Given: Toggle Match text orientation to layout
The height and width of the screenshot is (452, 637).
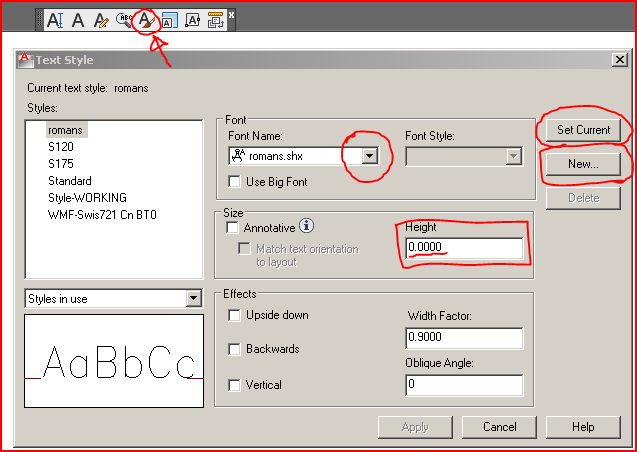Looking at the screenshot, I should (x=244, y=249).
